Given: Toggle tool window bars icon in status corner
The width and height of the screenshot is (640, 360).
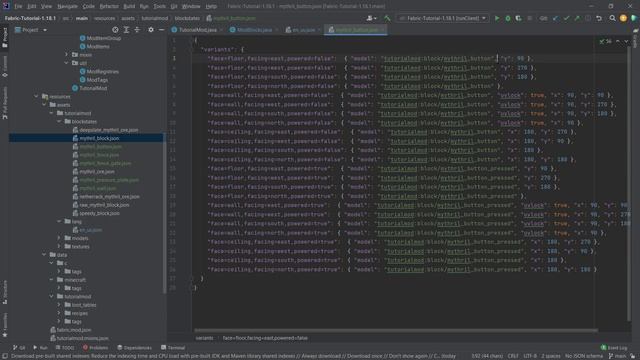Looking at the screenshot, I should [x=4, y=356].
